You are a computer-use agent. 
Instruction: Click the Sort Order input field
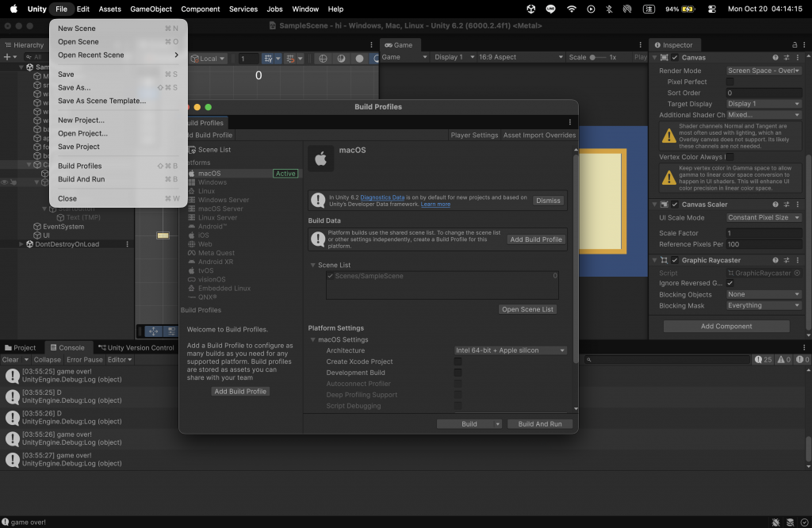pyautogui.click(x=764, y=93)
